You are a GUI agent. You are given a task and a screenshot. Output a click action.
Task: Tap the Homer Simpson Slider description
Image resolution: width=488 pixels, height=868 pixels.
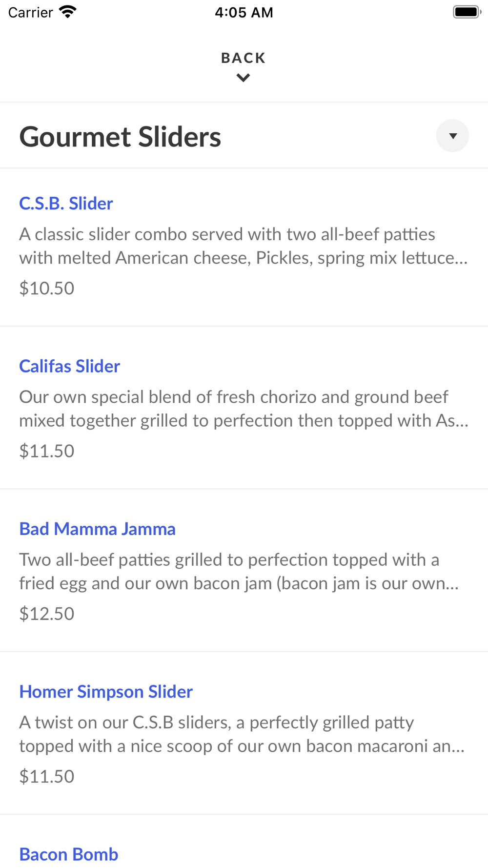point(242,734)
